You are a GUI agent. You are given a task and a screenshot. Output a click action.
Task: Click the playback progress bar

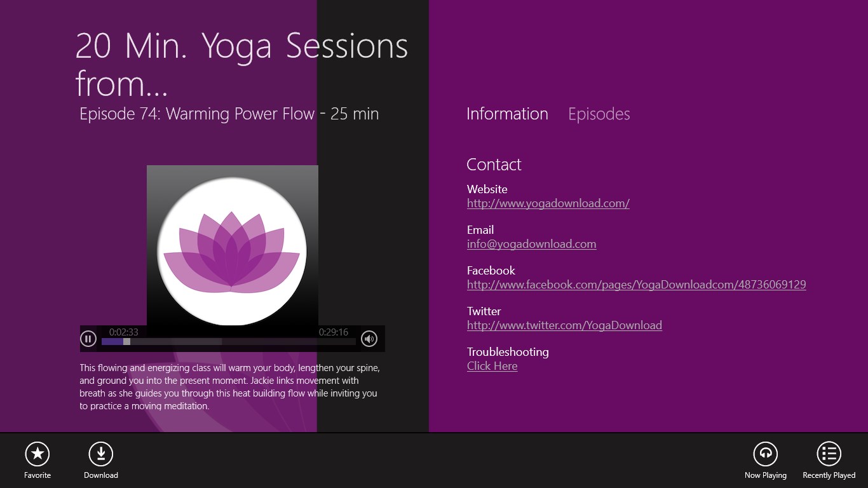coord(229,341)
